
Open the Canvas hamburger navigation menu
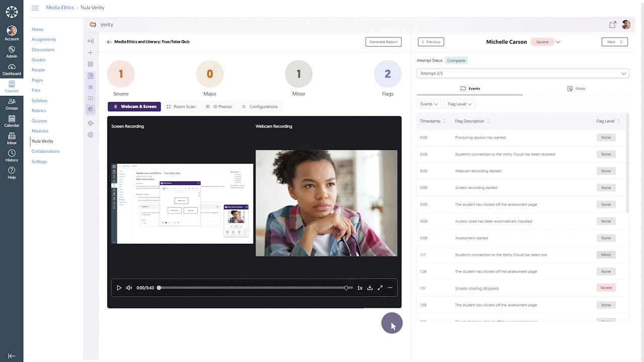point(35,8)
